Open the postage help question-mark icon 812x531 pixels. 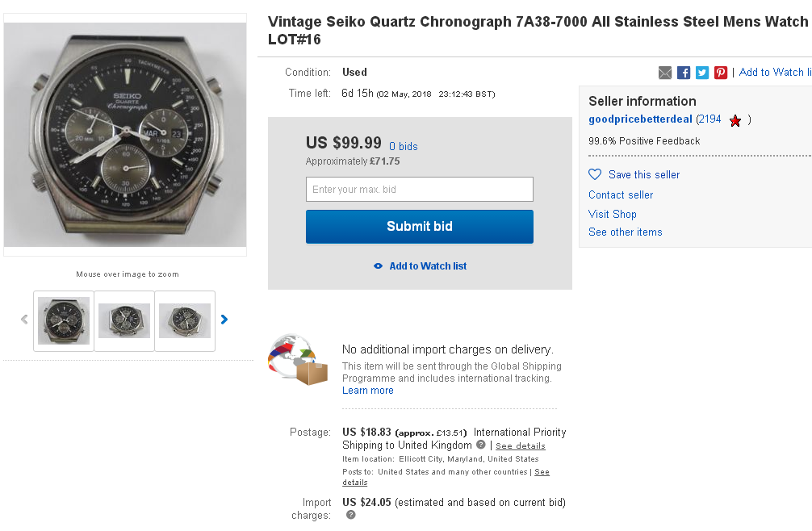(481, 445)
